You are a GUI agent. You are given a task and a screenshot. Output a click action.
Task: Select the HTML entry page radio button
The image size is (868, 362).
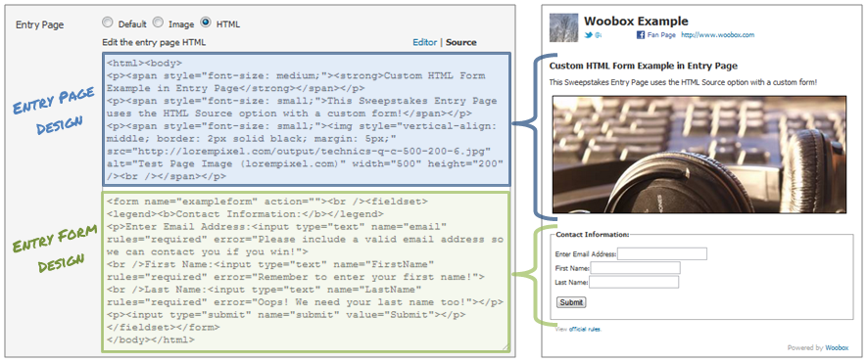(206, 23)
